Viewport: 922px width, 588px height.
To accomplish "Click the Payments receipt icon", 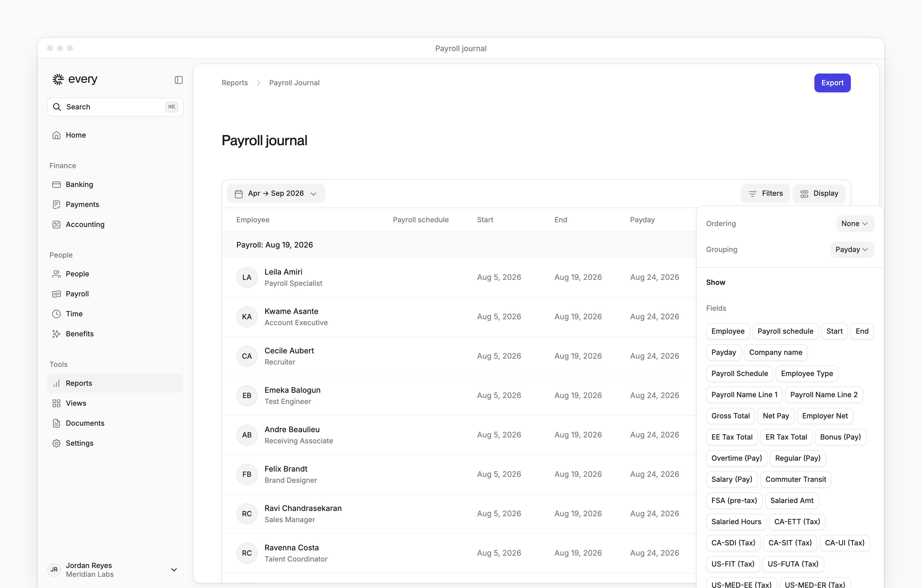I will point(56,204).
